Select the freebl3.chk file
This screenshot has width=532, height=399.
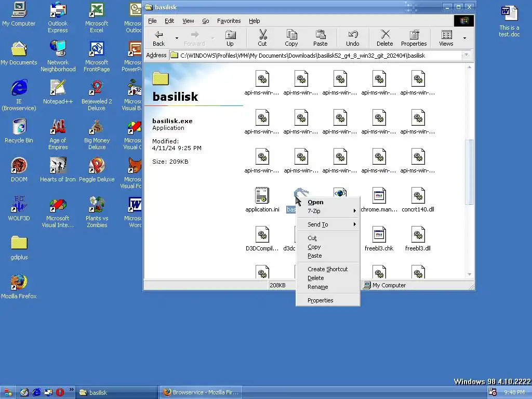[379, 239]
